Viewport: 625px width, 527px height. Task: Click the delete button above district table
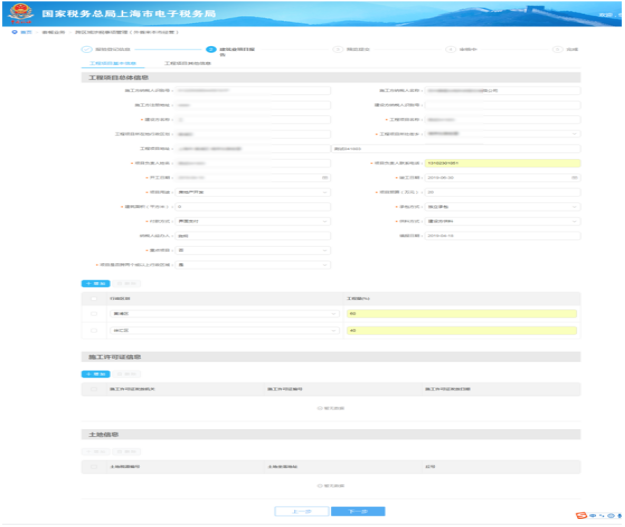(x=127, y=283)
